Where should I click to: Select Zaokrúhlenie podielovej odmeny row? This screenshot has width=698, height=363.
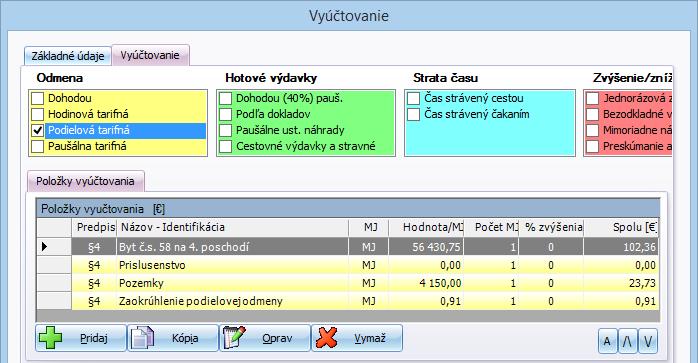click(348, 302)
